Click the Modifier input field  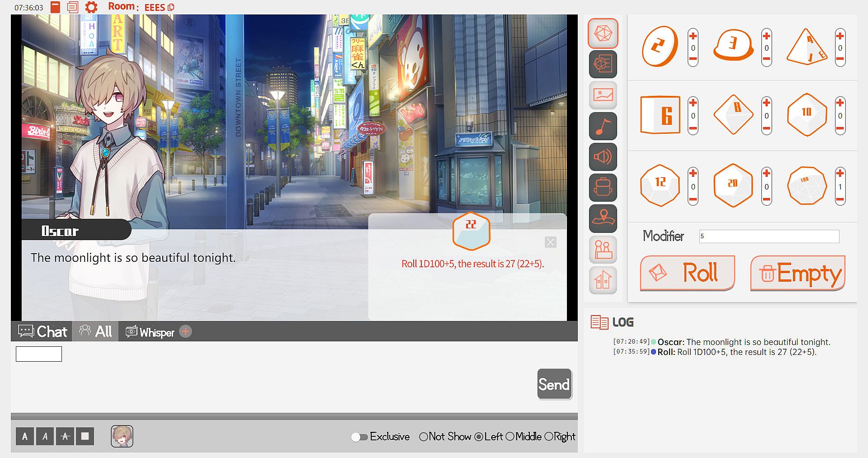tap(769, 236)
